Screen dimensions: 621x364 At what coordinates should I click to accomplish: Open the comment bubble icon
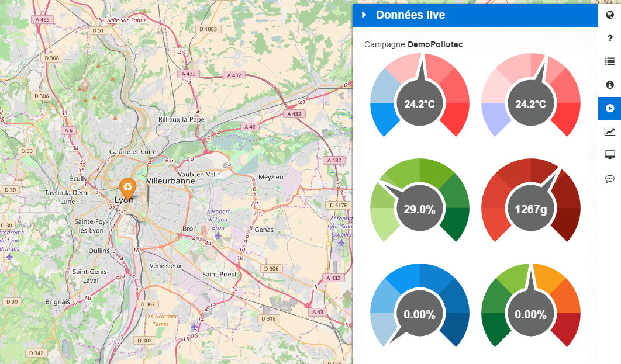click(609, 179)
